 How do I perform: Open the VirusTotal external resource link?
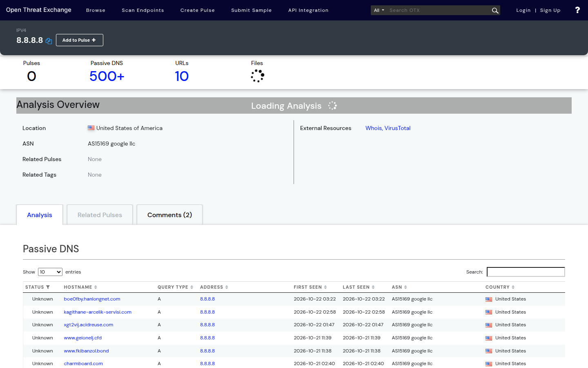click(397, 128)
